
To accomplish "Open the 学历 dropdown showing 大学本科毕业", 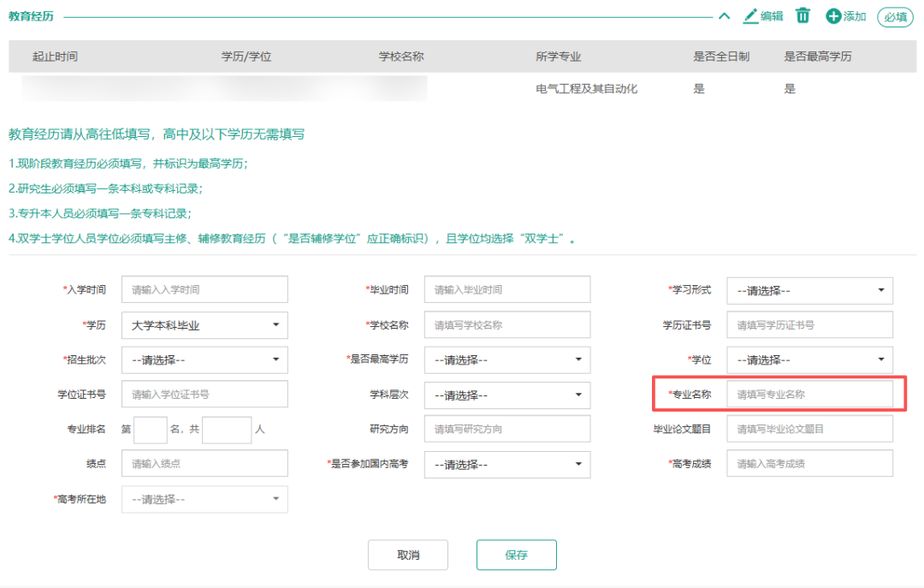I will coord(204,325).
